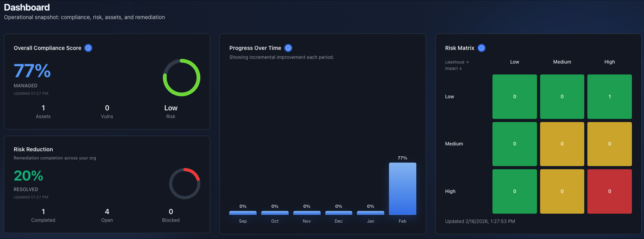This screenshot has height=239, width=644.
Task: Select the Assets count on compliance card
Action: click(x=43, y=112)
